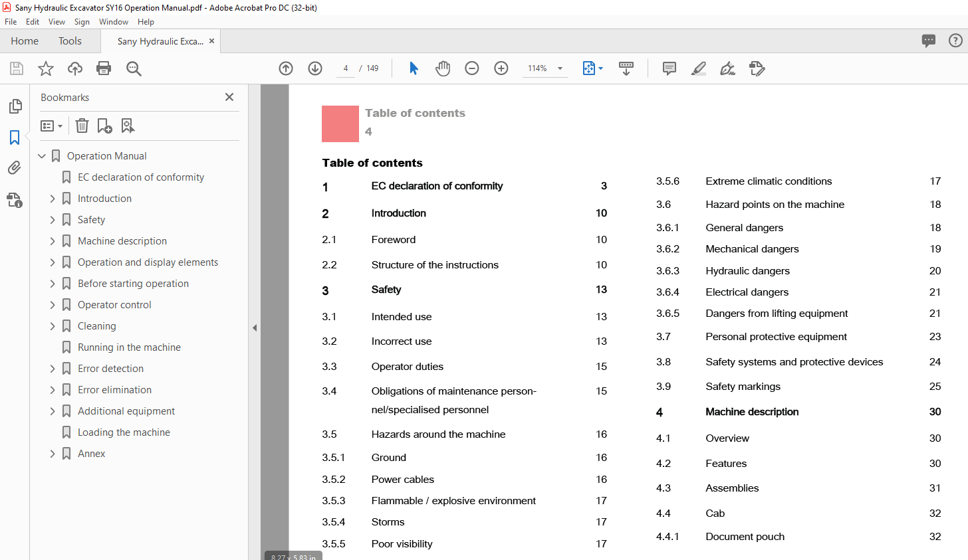Open the security settings lock panel
This screenshot has width=968, height=560.
(15, 199)
